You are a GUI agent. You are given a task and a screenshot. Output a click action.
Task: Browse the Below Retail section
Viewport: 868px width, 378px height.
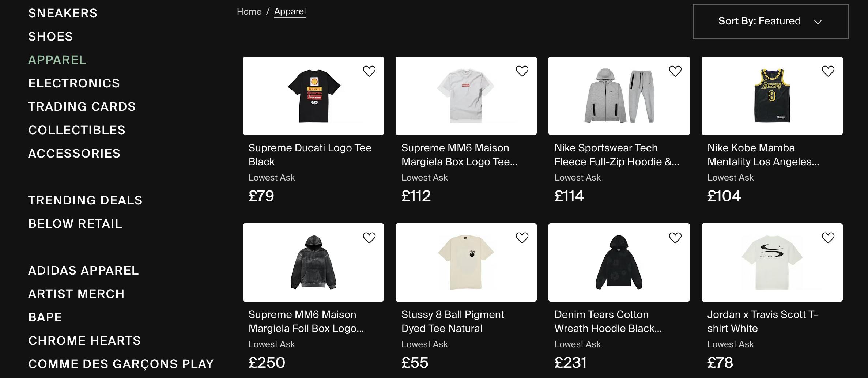(75, 224)
